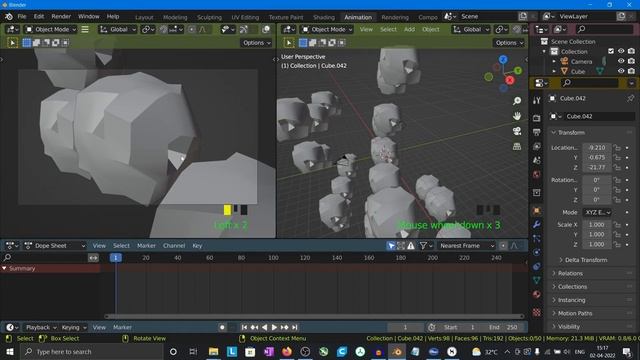This screenshot has width=640, height=360.
Task: Open the Keying popover button
Action: [x=73, y=327]
